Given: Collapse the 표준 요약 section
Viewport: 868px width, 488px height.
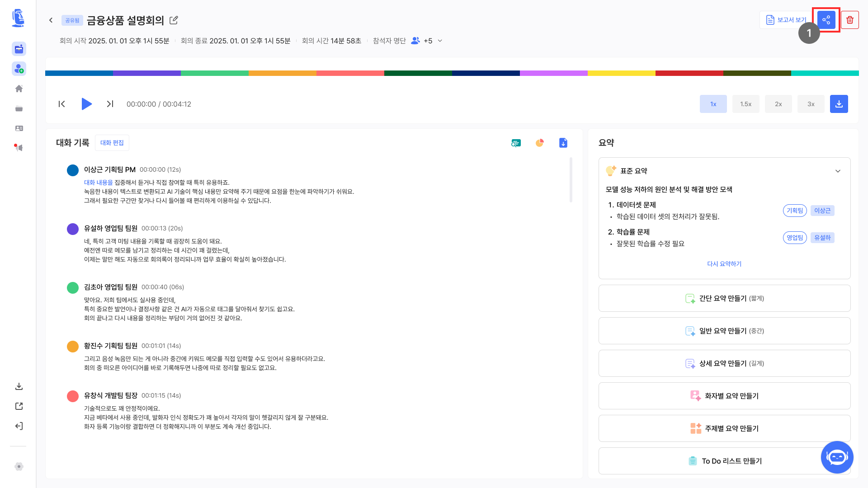Looking at the screenshot, I should tap(838, 171).
